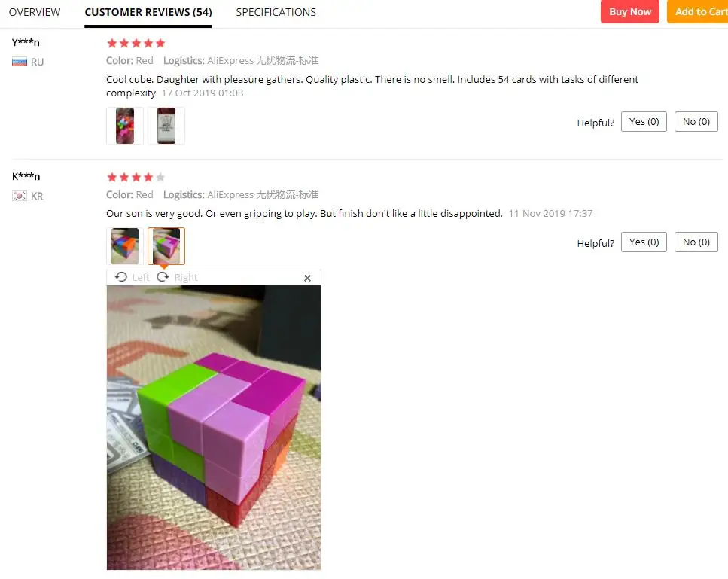Open Y***n's second review photo thumbnail
This screenshot has height=579, width=728.
click(166, 126)
